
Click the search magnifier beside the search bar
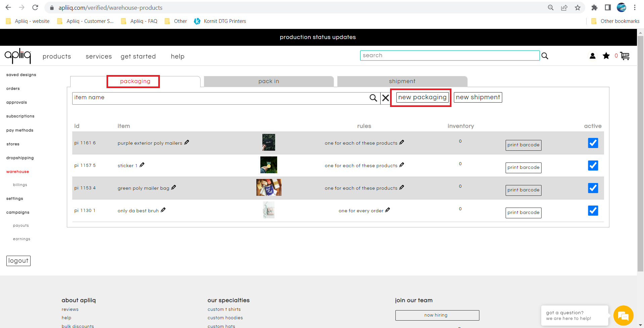pos(545,56)
